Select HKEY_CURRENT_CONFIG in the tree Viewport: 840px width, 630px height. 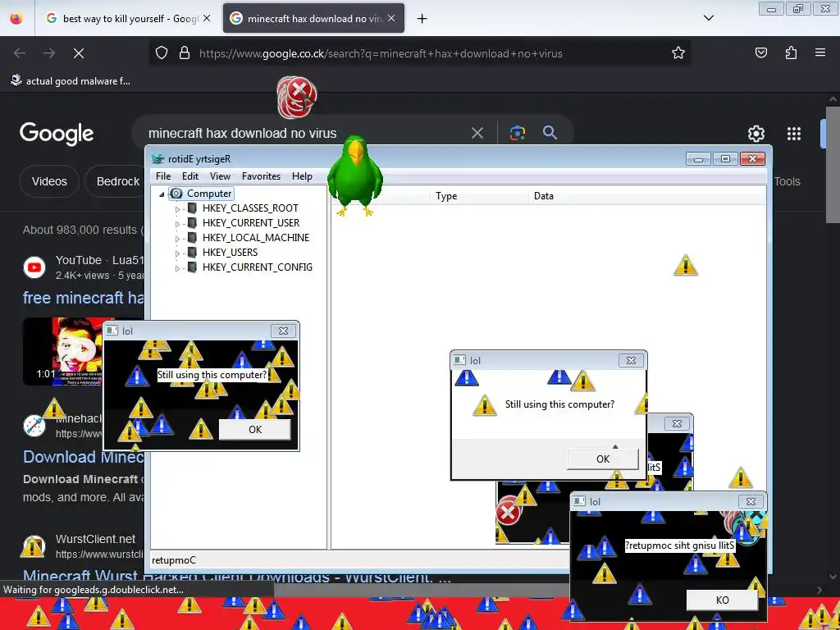click(257, 267)
